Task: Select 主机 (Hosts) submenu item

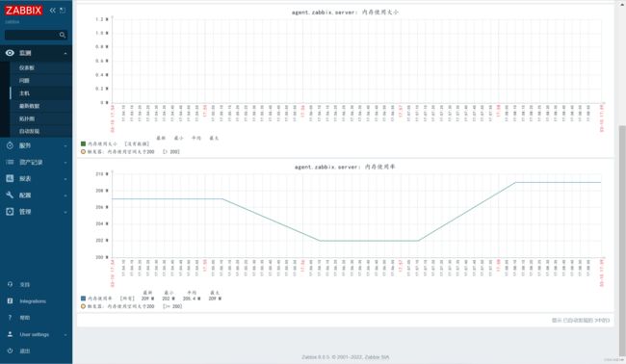Action: 24,93
